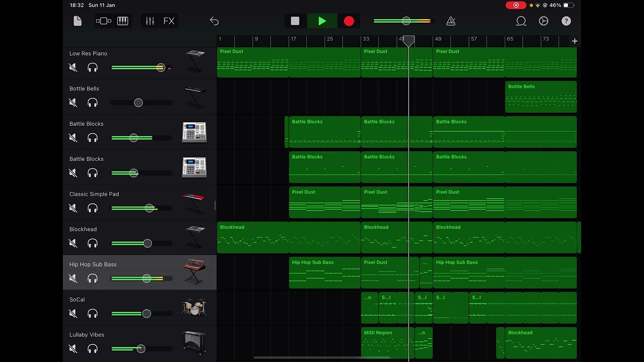Solo the Low Res Piano track
This screenshot has width=644, height=362.
click(x=93, y=67)
